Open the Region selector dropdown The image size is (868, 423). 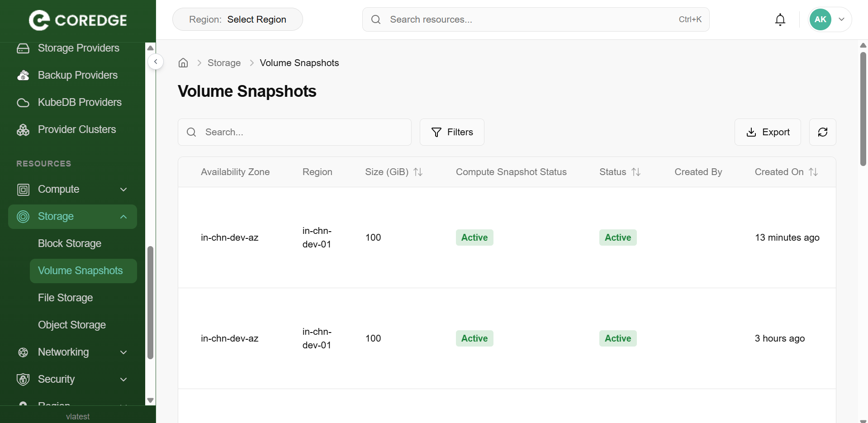tap(237, 19)
